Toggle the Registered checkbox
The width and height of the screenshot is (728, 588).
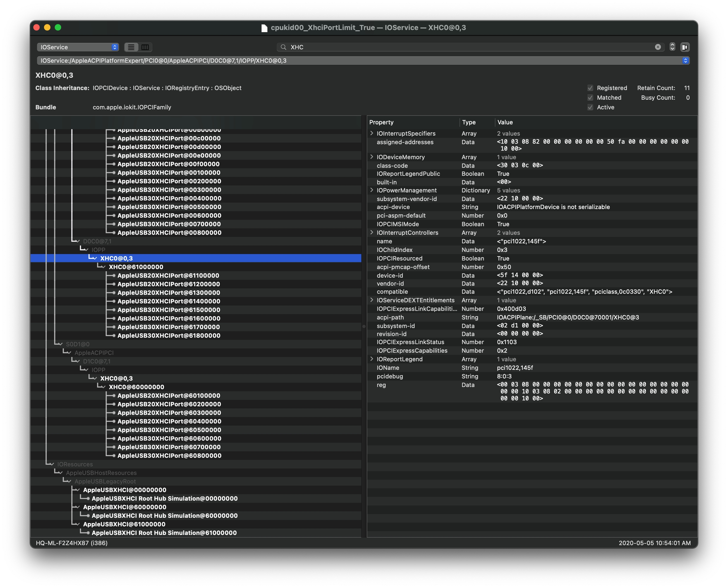coord(590,88)
